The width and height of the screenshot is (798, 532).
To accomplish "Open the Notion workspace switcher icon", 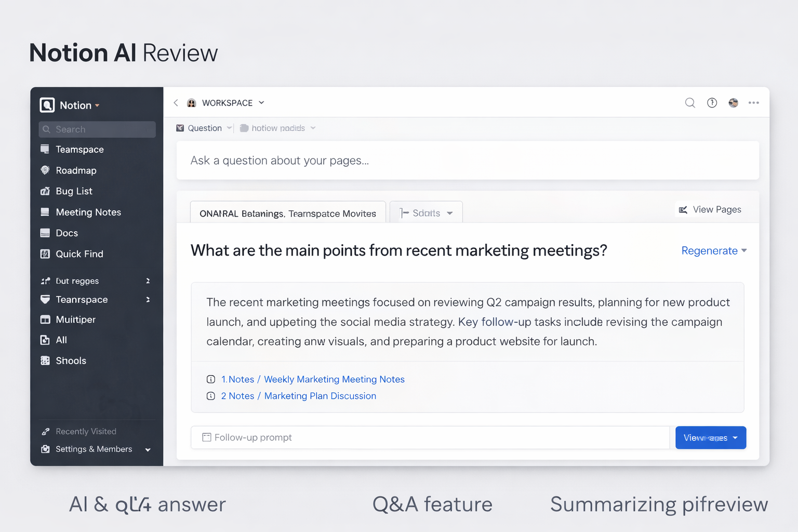I will [x=47, y=105].
